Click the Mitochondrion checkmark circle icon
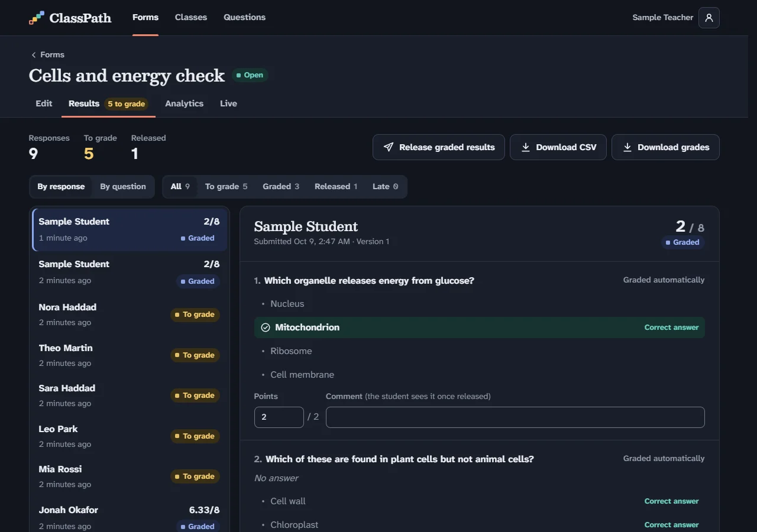The height and width of the screenshot is (532, 757). click(x=266, y=327)
